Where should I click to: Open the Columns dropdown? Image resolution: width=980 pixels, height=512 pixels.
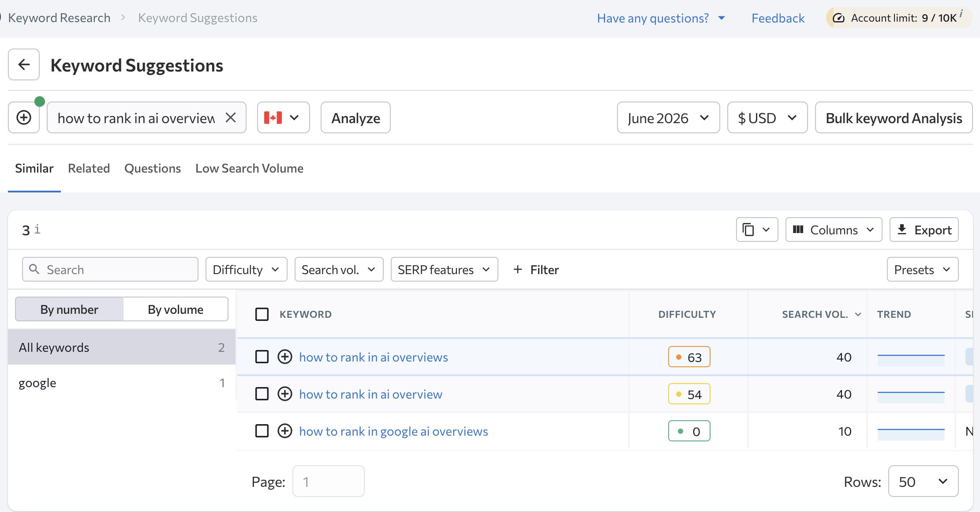[x=834, y=230]
